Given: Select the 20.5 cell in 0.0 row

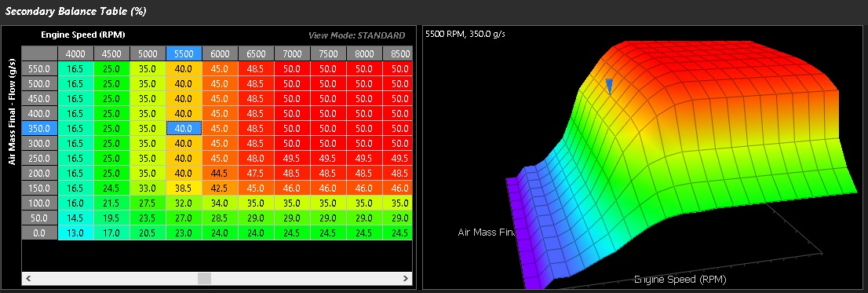Looking at the screenshot, I should click(x=148, y=233).
